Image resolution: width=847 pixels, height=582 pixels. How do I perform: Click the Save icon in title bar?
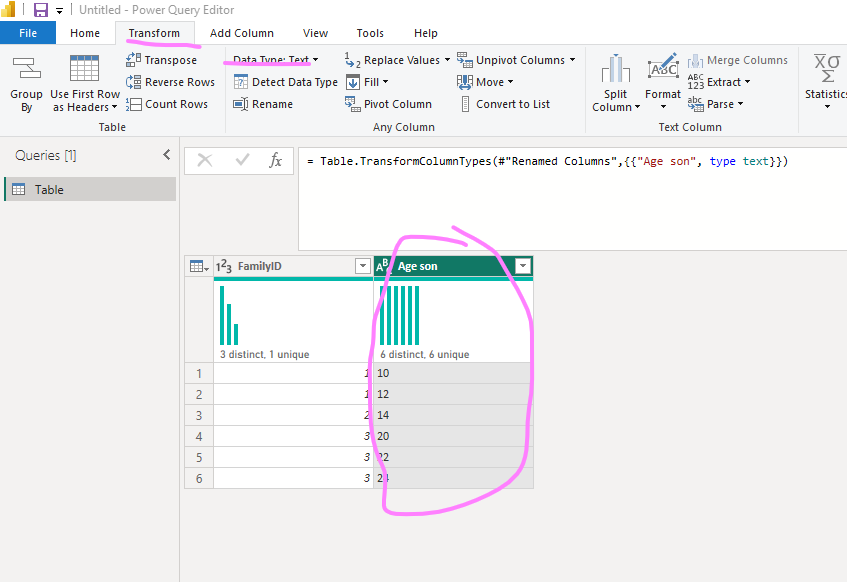click(41, 10)
